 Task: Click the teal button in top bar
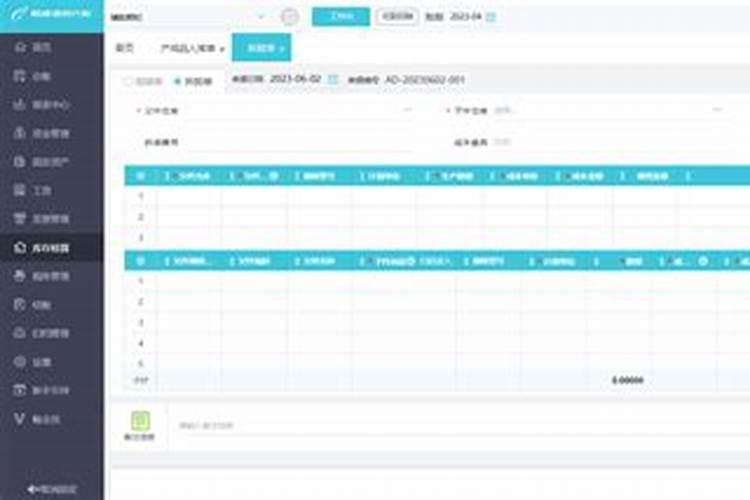point(340,17)
